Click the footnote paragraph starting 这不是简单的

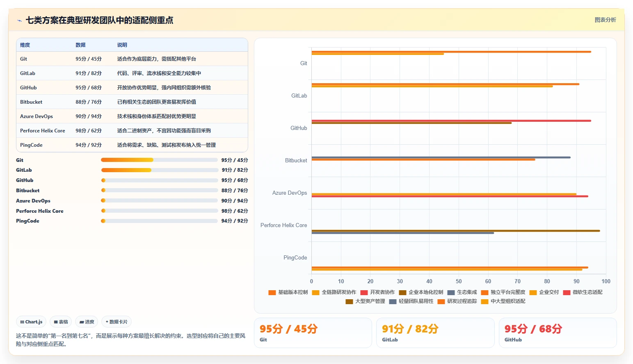tap(131, 340)
